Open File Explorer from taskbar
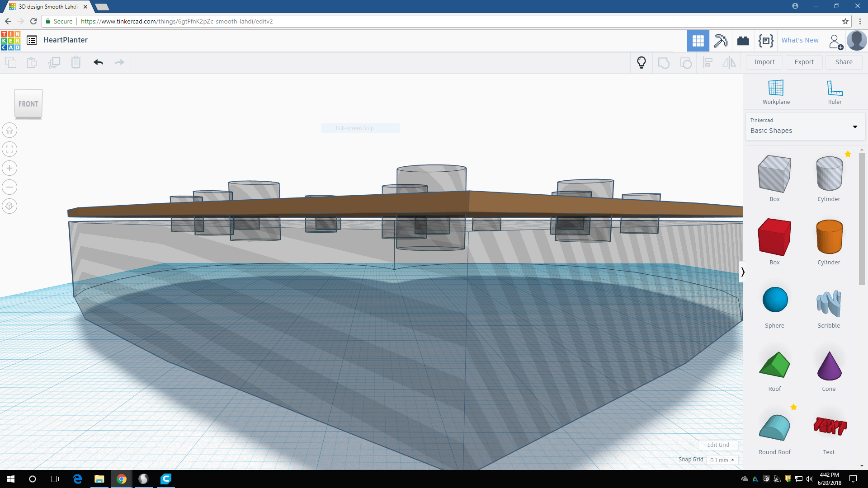 coord(99,479)
